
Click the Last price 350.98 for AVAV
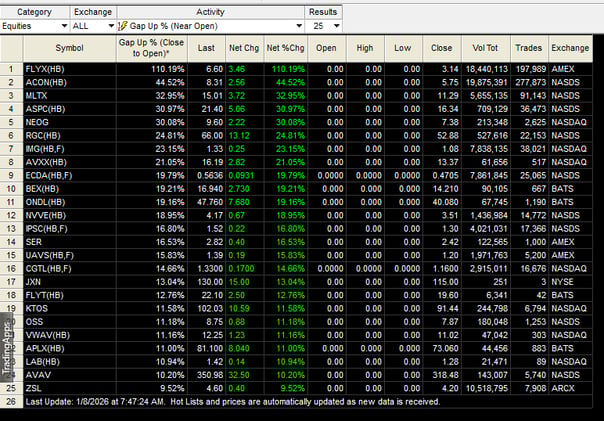[x=210, y=375]
